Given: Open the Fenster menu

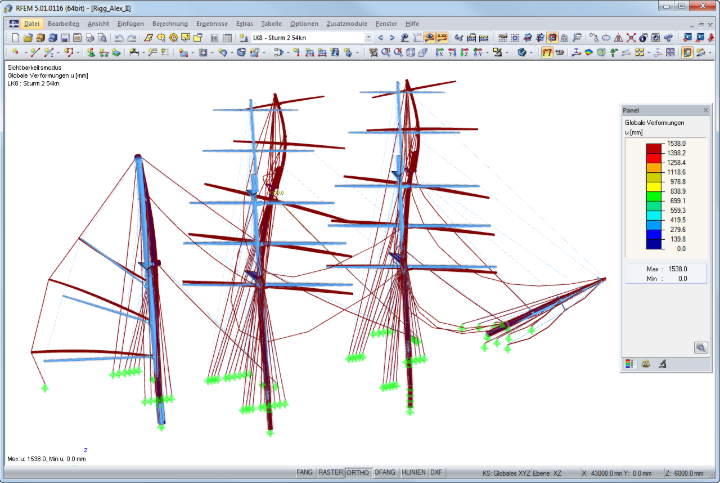Looking at the screenshot, I should click(x=386, y=23).
